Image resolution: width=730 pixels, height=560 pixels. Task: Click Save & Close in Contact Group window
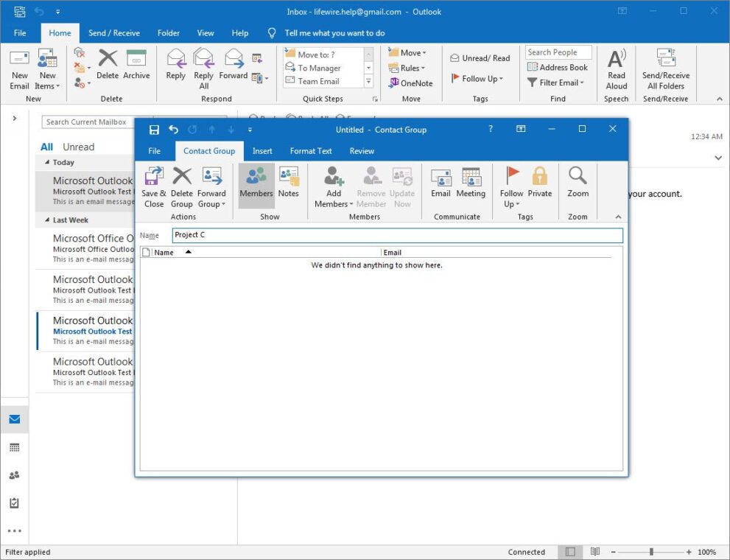(154, 187)
